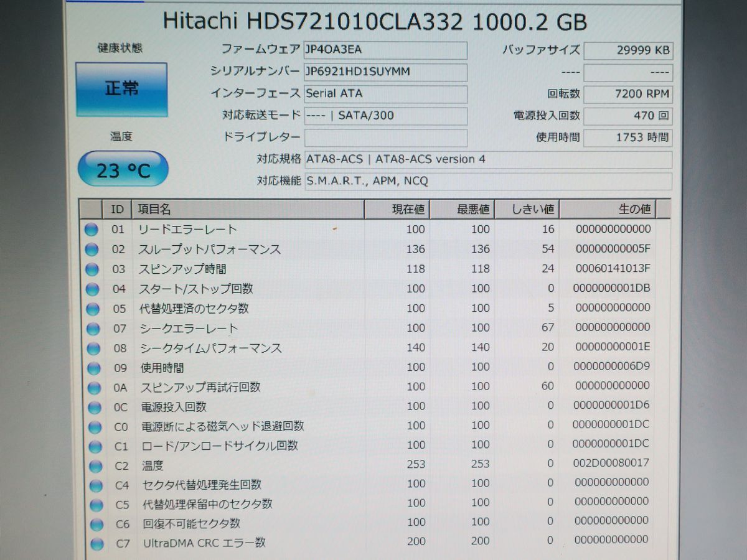Screen dimensions: 747x560
Task: Click the 23 °C temperature indicator
Action: [x=123, y=169]
